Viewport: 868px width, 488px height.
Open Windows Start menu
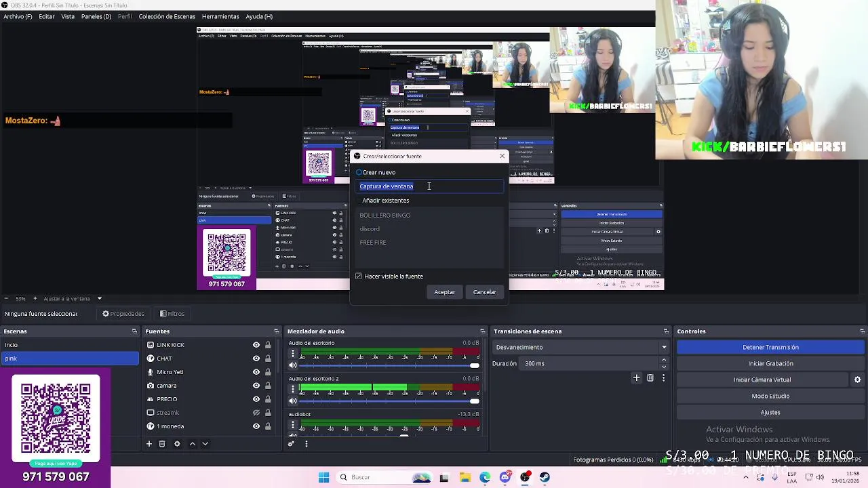point(323,477)
